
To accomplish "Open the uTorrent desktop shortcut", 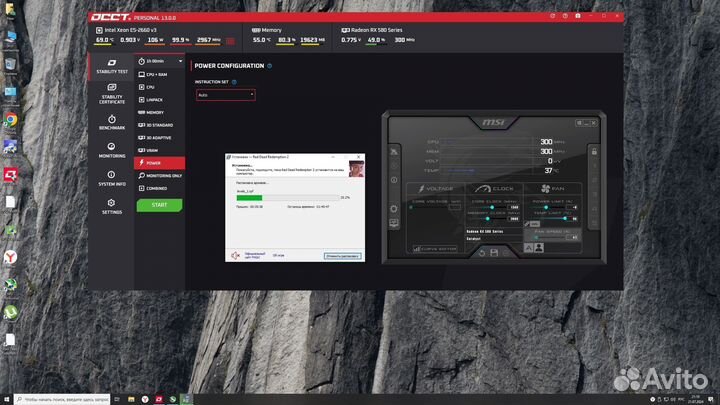I will 11,313.
